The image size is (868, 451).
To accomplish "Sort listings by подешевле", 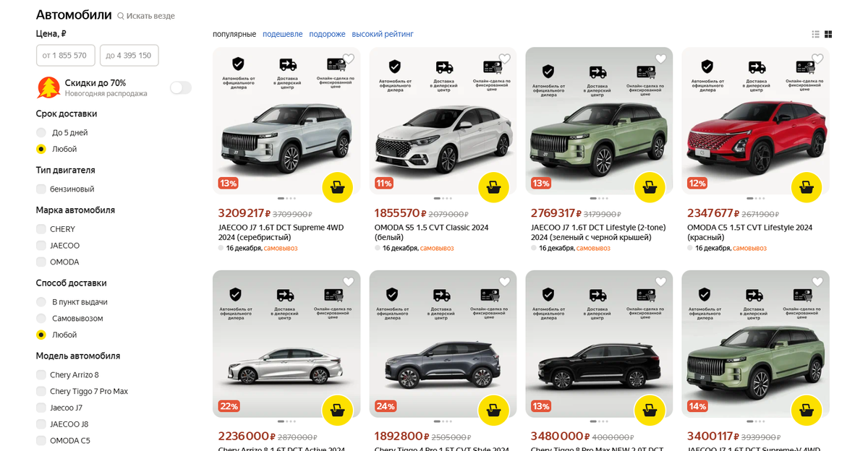I will [283, 34].
